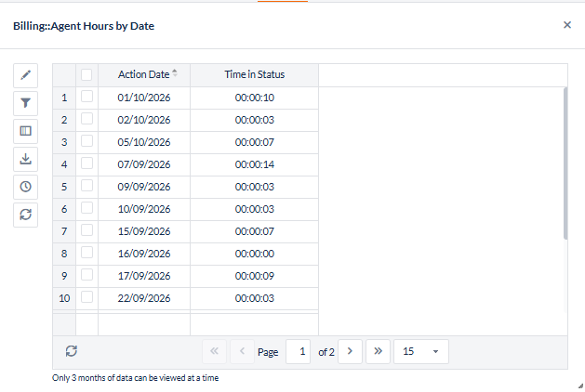
Task: Click the download export icon
Action: pos(25,159)
